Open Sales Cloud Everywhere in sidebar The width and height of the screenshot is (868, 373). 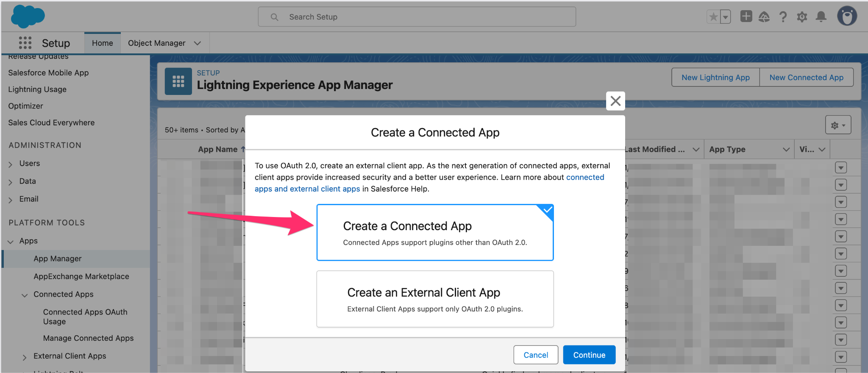tap(51, 122)
